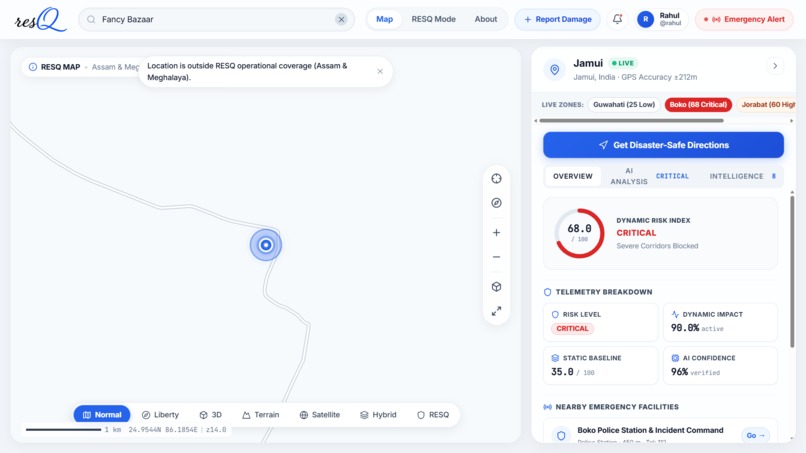Open Rahul user profile menu
Viewport: 806px width, 453px height.
[660, 19]
